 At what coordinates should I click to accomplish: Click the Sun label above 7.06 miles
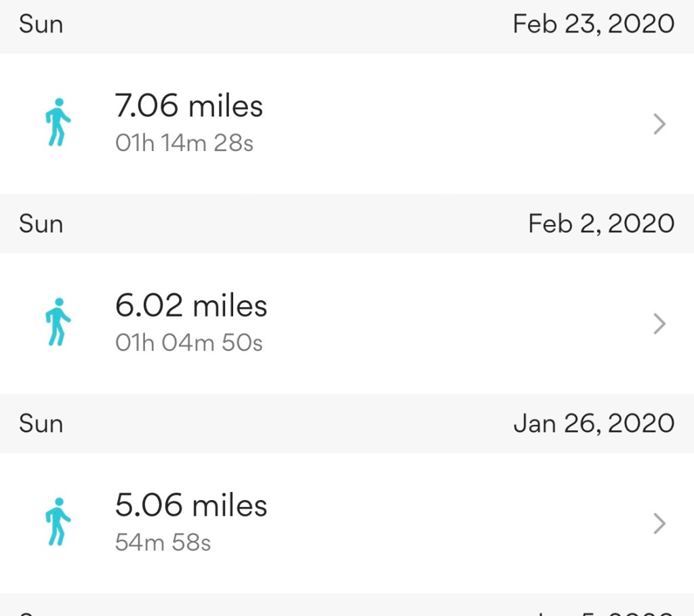41,24
